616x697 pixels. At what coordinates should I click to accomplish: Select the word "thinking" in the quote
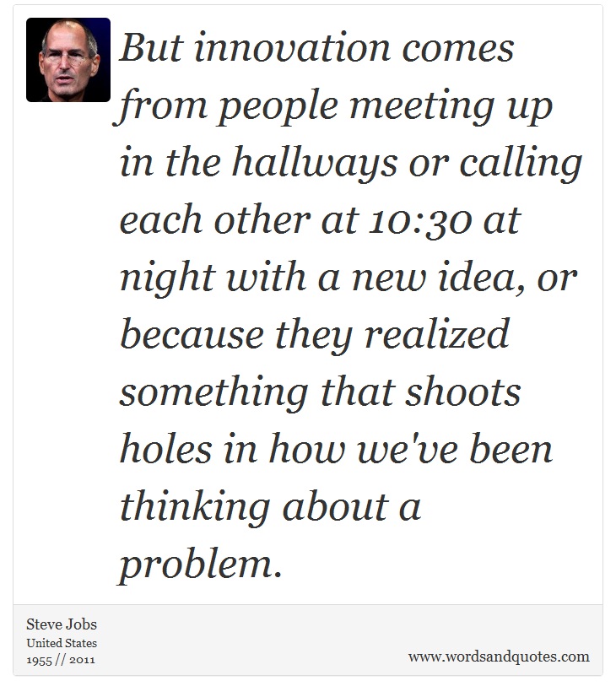pyautogui.click(x=195, y=508)
